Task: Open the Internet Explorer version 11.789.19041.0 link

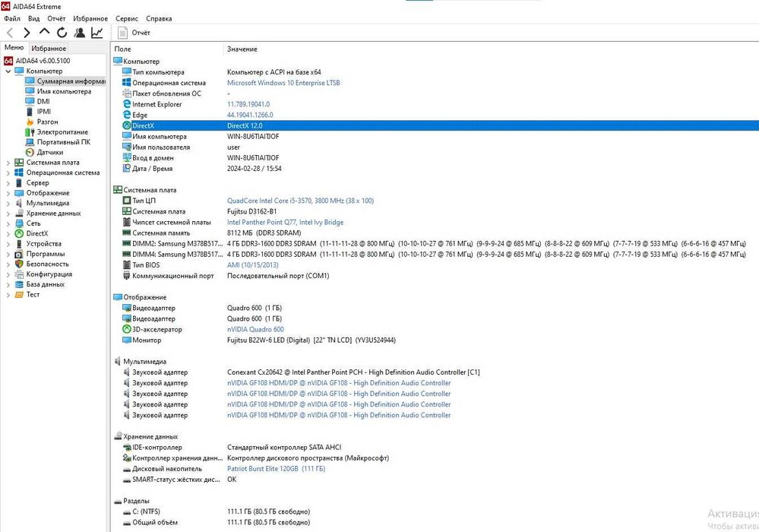Action: click(248, 104)
